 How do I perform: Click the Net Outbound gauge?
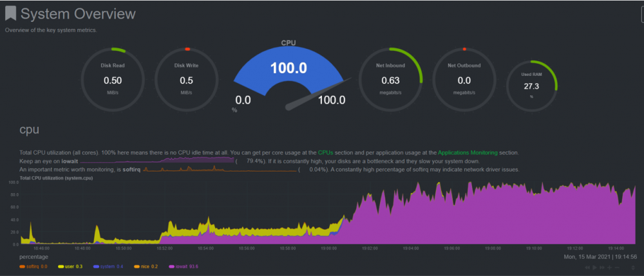click(464, 80)
